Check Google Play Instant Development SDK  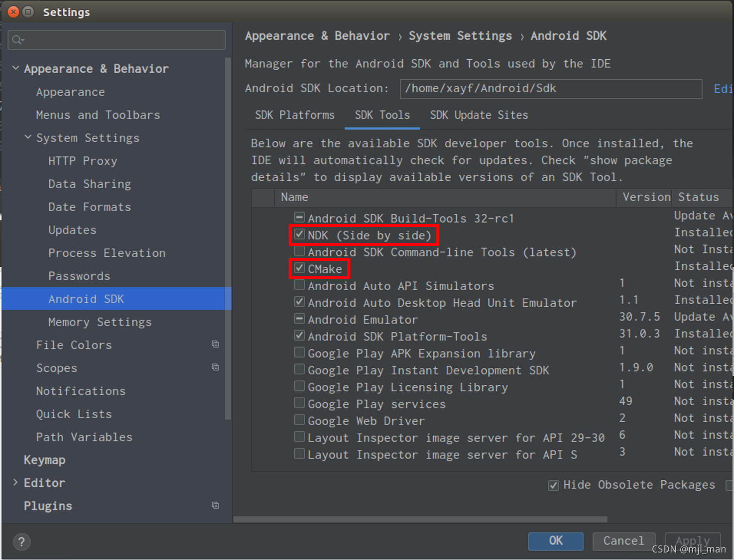point(299,369)
